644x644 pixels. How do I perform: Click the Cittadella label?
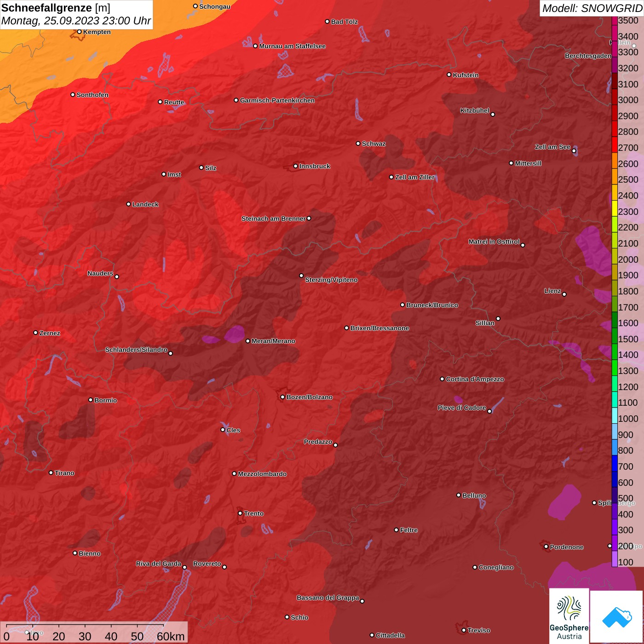pos(391,635)
